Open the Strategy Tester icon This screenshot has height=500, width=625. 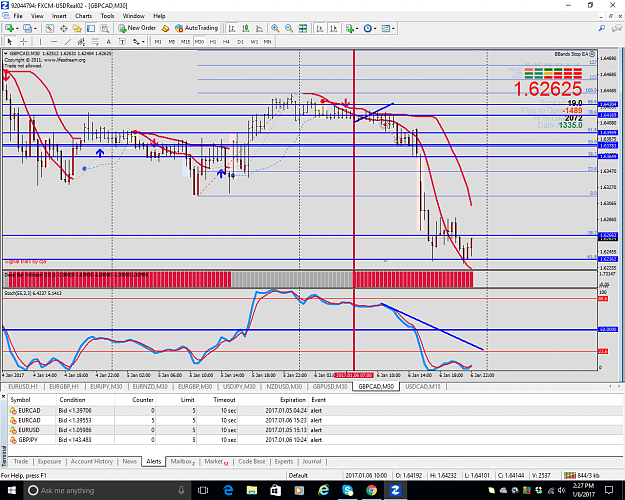[104, 28]
